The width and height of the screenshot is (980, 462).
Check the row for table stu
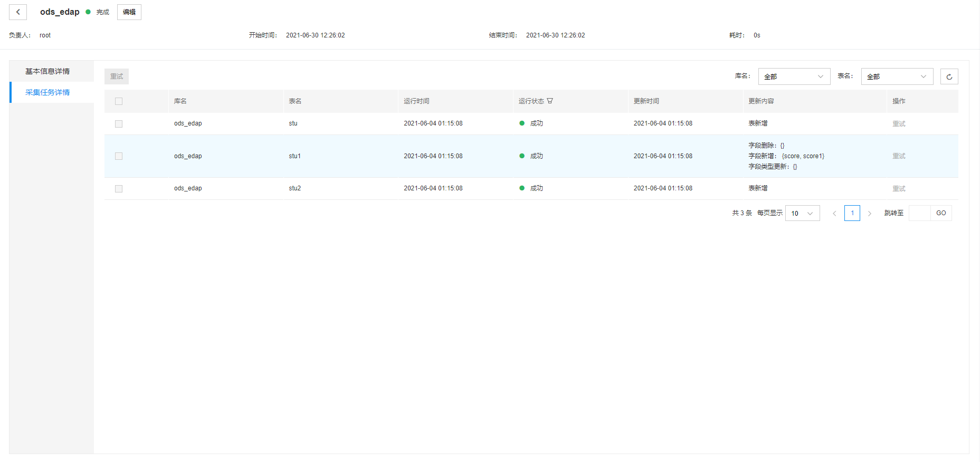119,124
